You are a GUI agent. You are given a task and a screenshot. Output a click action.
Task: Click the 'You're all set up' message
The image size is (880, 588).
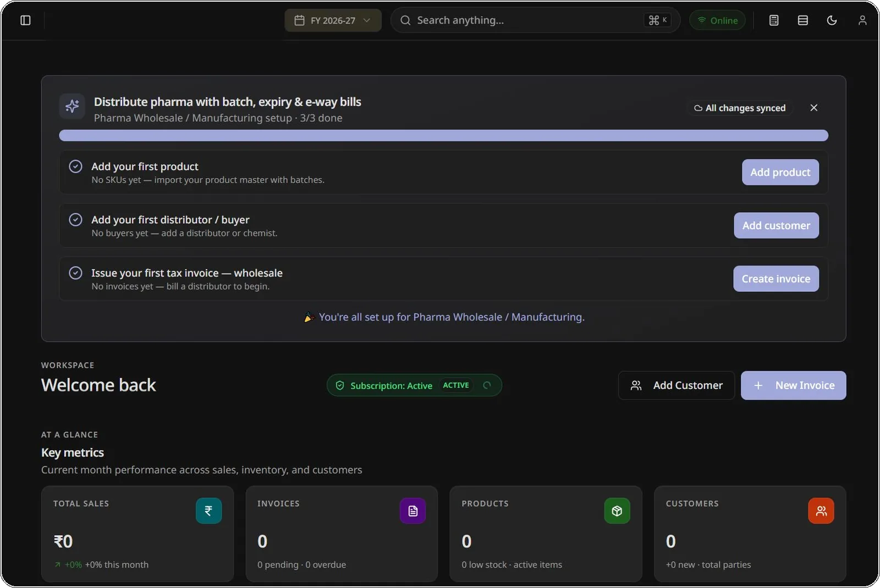pos(444,317)
